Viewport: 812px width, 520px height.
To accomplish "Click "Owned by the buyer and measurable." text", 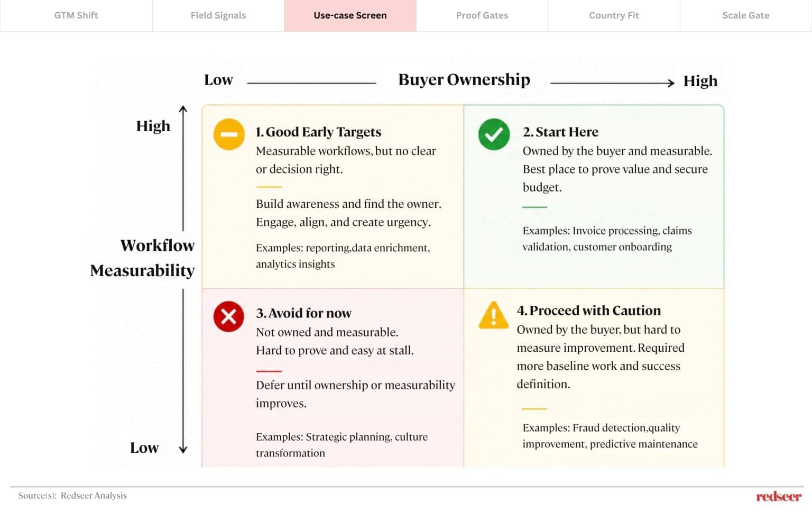I will pos(617,151).
